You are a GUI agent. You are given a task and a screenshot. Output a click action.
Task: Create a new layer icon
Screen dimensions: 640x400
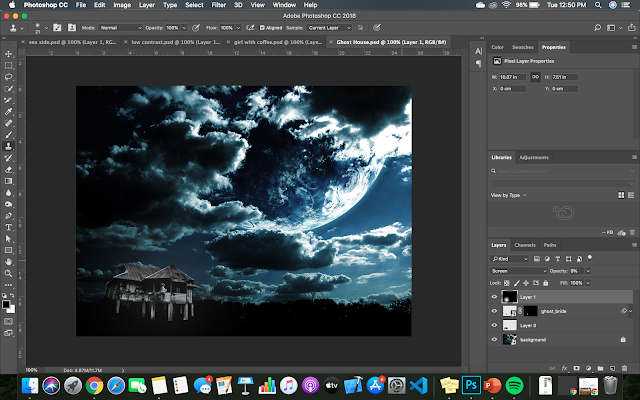point(612,368)
